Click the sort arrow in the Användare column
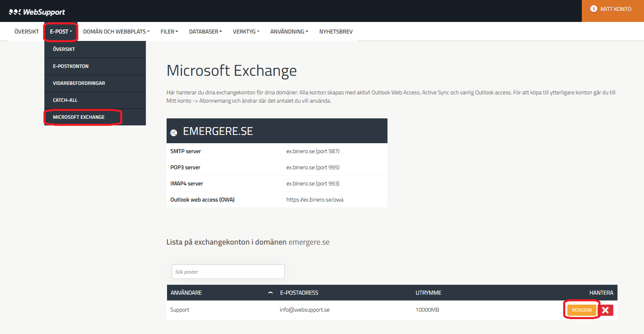This screenshot has height=334, width=644. pos(270,293)
